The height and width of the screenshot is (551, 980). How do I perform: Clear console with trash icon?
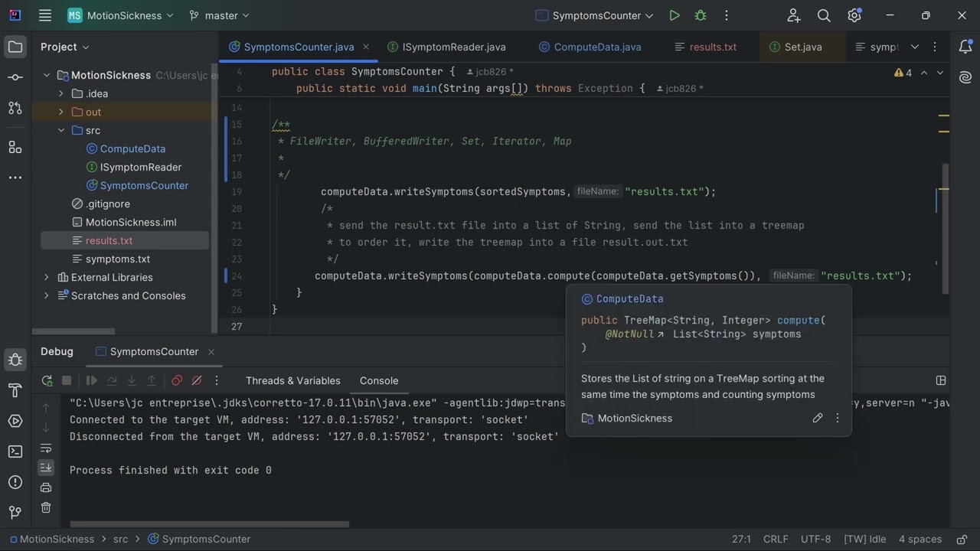(x=46, y=507)
